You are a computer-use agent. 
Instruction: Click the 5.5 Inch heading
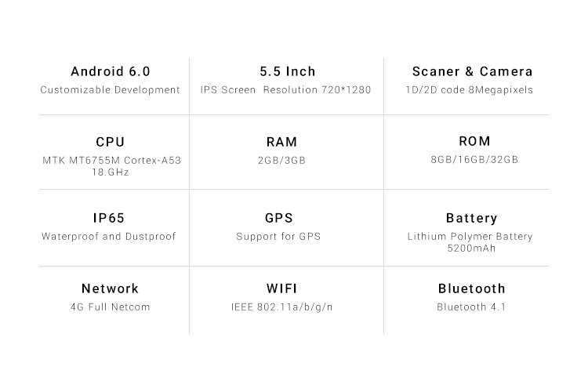[x=288, y=71]
